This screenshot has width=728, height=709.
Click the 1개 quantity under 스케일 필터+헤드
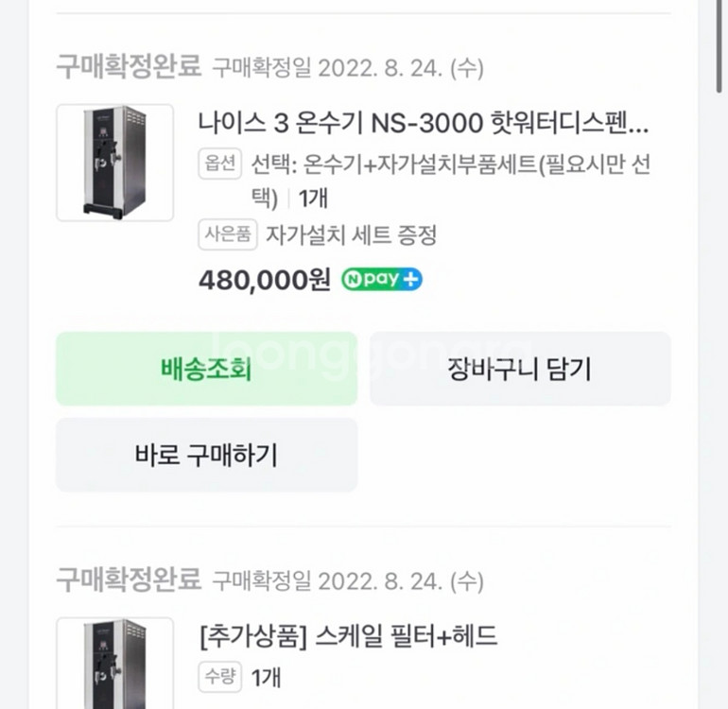266,677
